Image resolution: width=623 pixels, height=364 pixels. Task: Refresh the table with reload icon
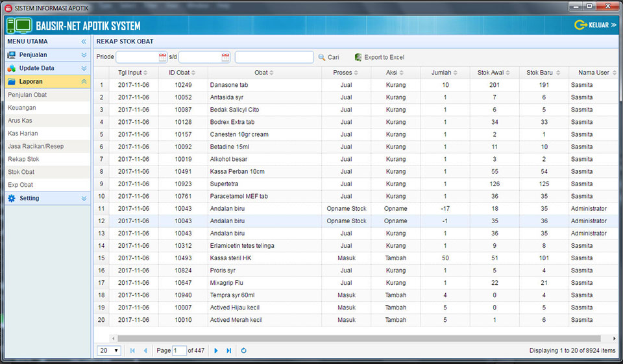pyautogui.click(x=244, y=350)
